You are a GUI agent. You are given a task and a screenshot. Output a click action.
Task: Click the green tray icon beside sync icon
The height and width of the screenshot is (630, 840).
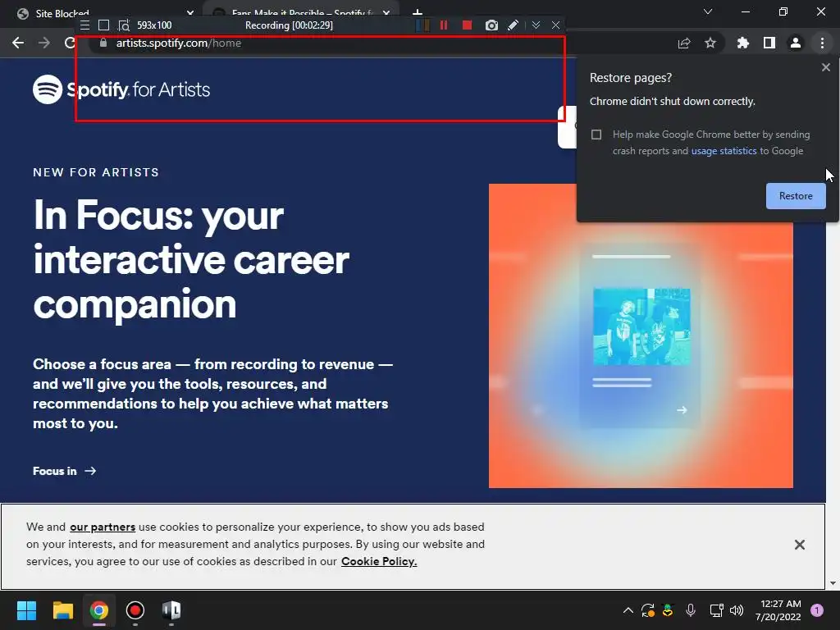668,610
